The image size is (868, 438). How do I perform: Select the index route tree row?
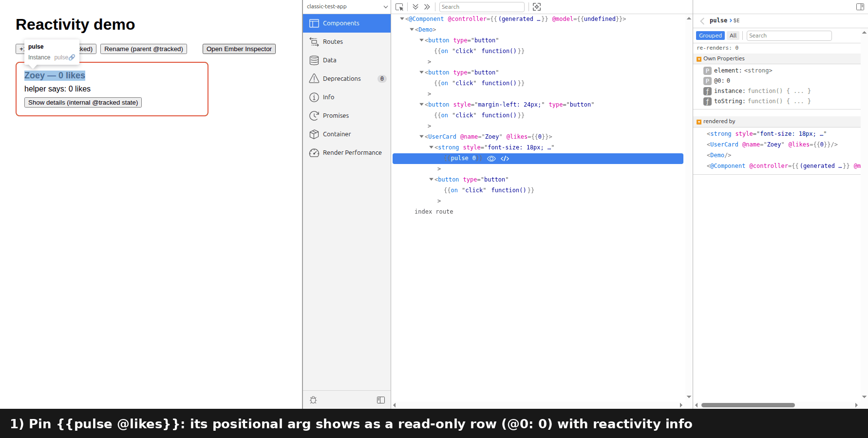[x=434, y=212]
